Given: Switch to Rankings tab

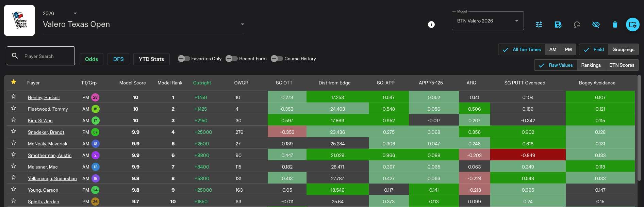Looking at the screenshot, I should click(591, 65).
